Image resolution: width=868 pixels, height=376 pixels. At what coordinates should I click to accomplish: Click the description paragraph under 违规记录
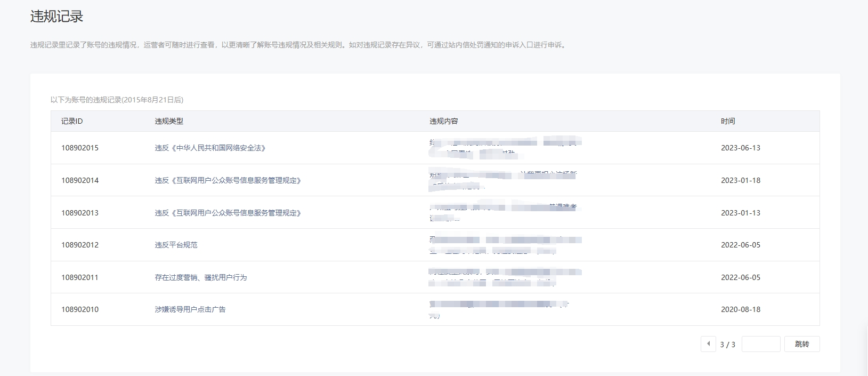299,45
